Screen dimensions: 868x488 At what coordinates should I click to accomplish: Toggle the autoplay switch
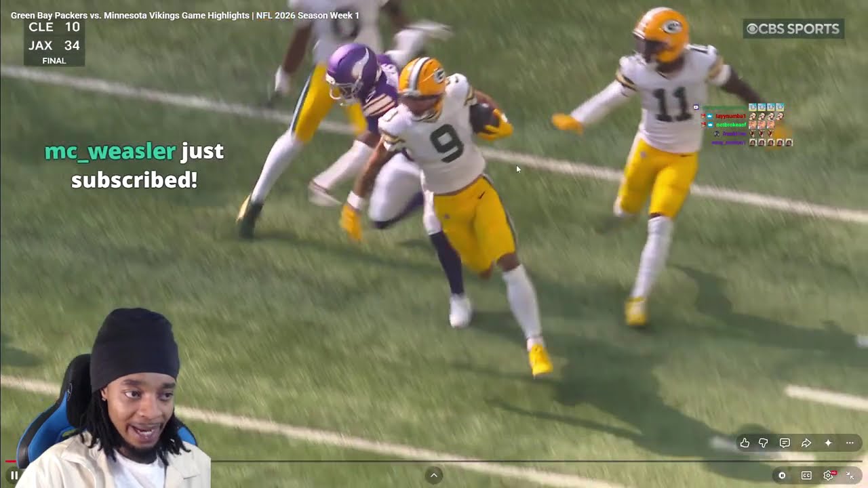pyautogui.click(x=782, y=476)
